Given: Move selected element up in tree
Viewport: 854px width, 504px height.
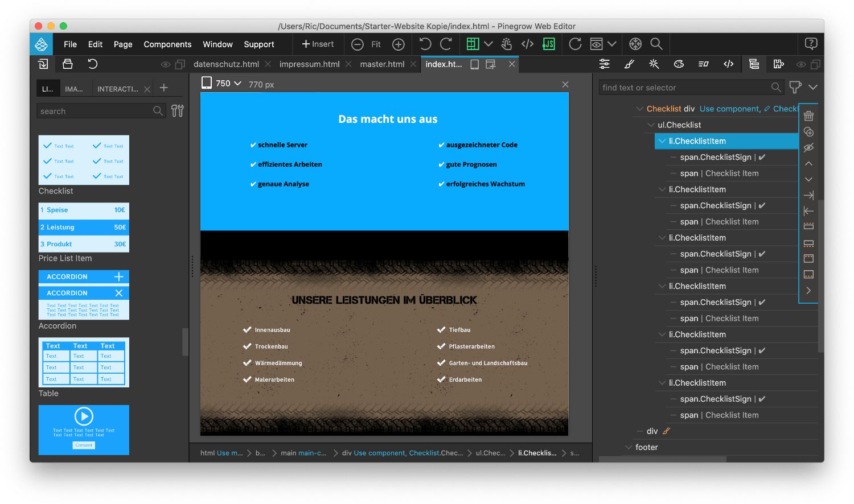Looking at the screenshot, I should [x=808, y=163].
